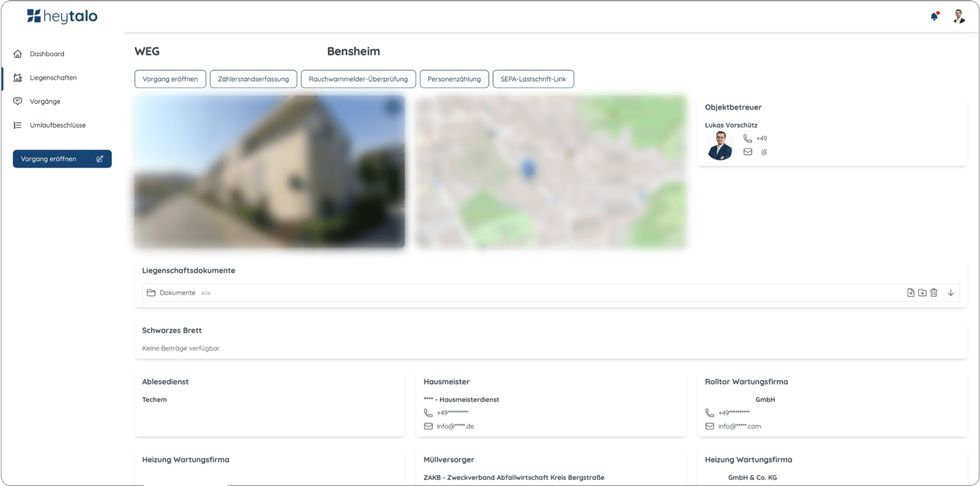This screenshot has width=980, height=486.
Task: Click the trash icon in the documents row
Action: coord(934,293)
